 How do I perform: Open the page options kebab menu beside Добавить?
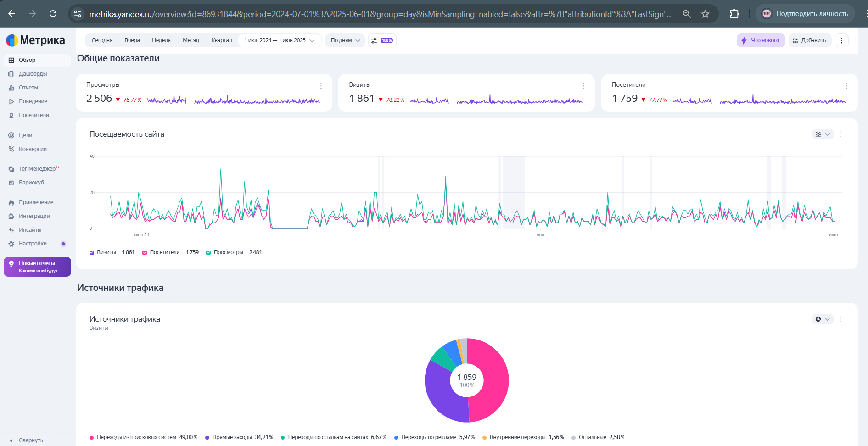tap(841, 40)
